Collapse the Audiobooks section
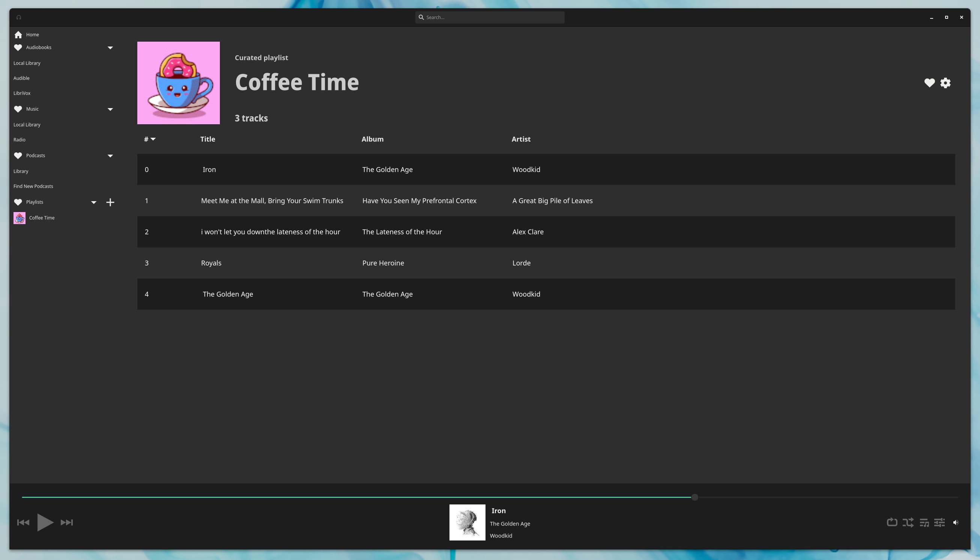The image size is (980, 560). click(110, 48)
